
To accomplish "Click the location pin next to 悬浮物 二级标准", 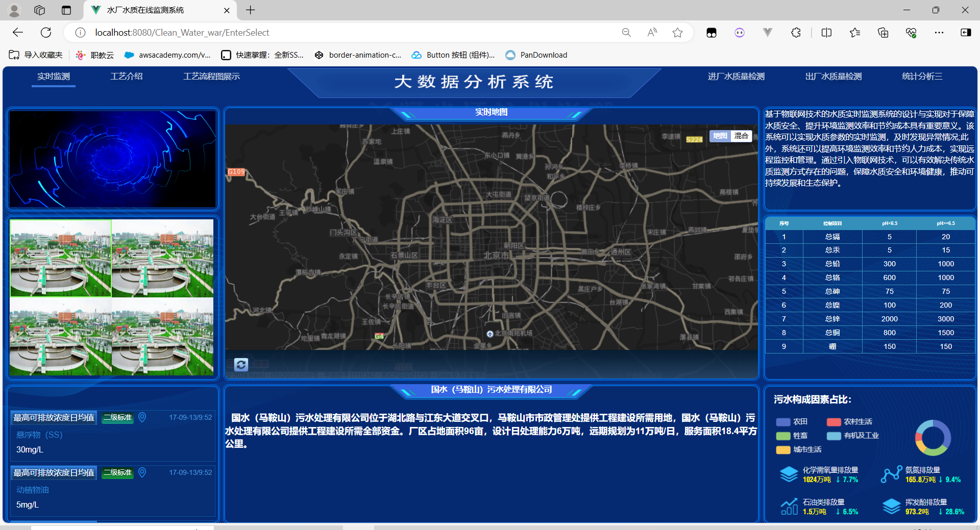I will (142, 417).
